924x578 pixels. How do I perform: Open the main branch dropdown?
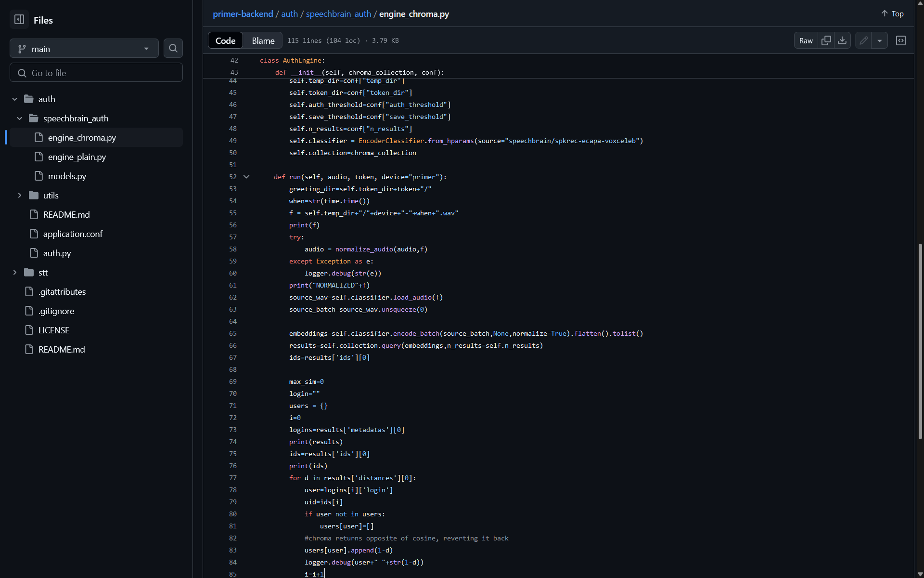(x=83, y=48)
